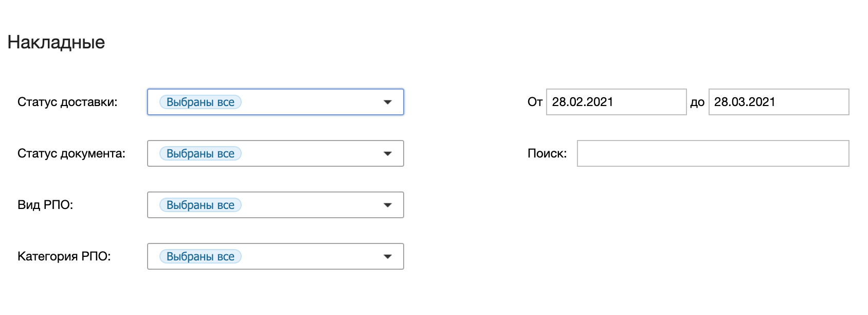Screen dimensions: 868x315
Task: Click the до date field 28.03.2021
Action: [x=779, y=102]
